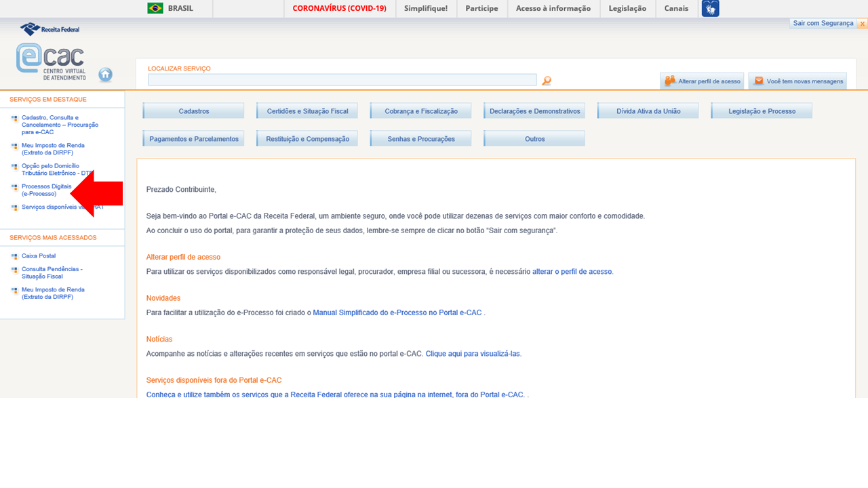868x488 pixels.
Task: Click the search magnifier icon
Action: (x=547, y=81)
